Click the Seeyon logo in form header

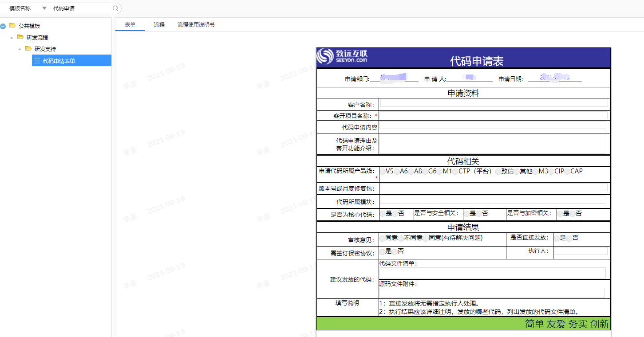tap(342, 56)
